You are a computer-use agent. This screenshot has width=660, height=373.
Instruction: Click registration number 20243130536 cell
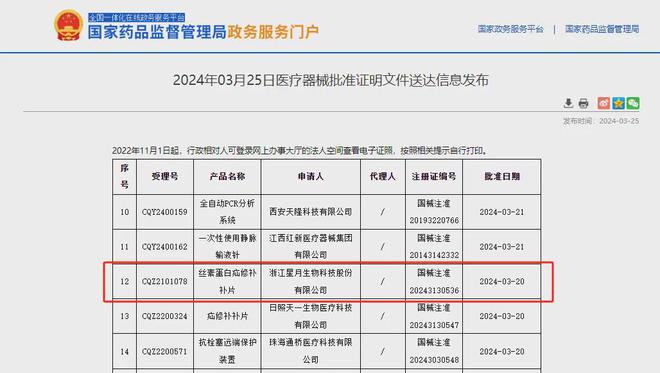coord(434,281)
